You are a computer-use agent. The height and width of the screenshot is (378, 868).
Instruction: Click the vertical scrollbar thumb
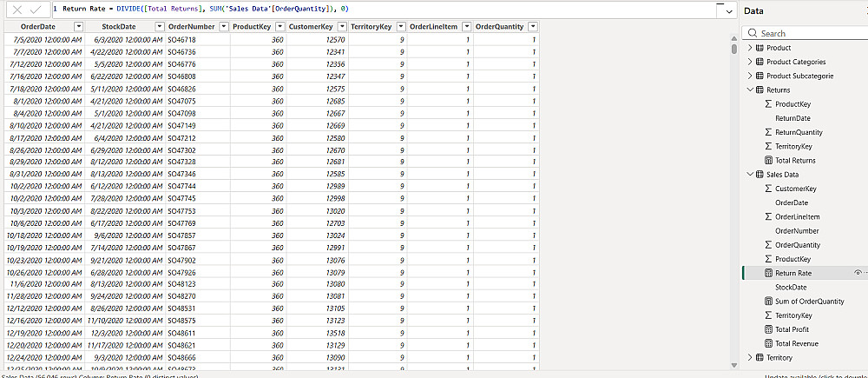click(x=734, y=49)
